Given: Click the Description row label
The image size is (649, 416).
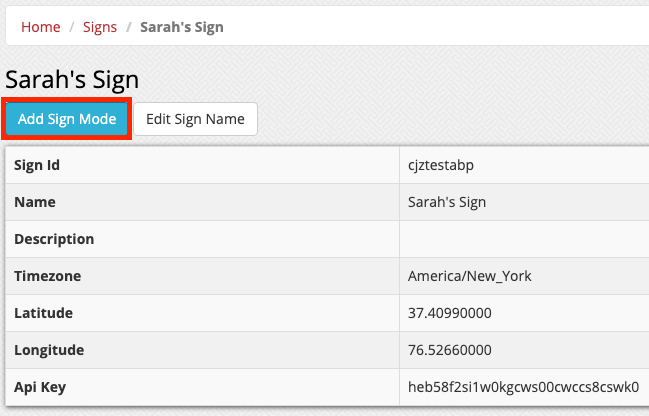Looking at the screenshot, I should pyautogui.click(x=54, y=239).
